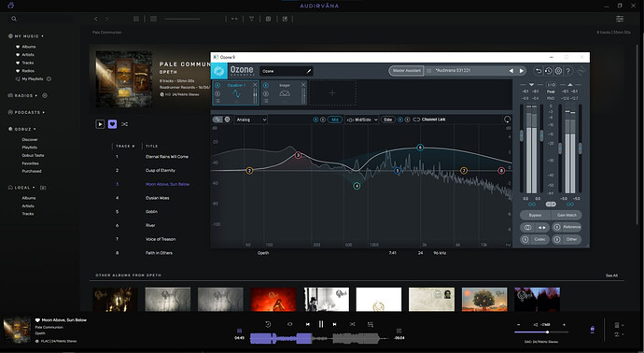The width and height of the screenshot is (644, 353).
Task: Skip to the next track
Action: pos(335,324)
